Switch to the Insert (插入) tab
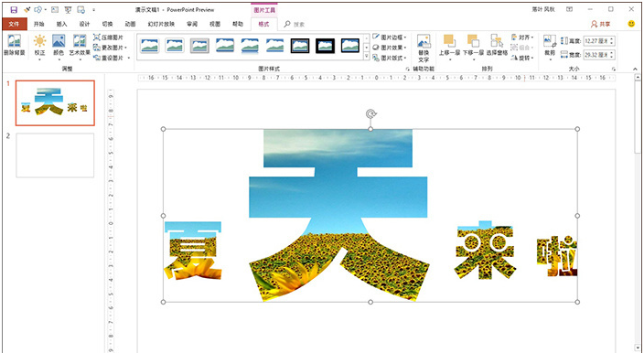 tap(61, 24)
